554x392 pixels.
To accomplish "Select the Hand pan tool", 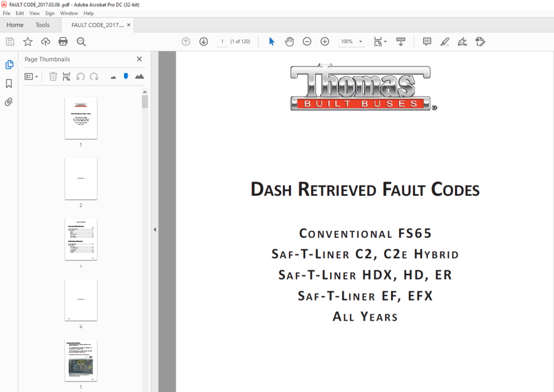I will [x=289, y=42].
